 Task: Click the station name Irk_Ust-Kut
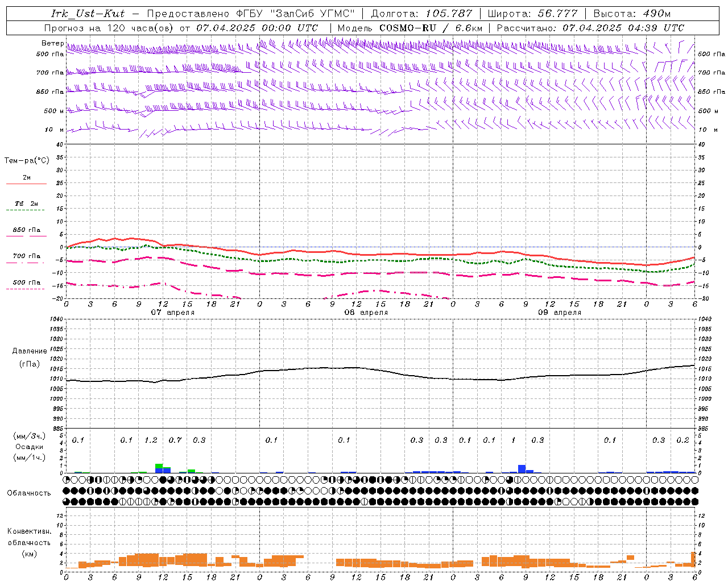coord(88,14)
